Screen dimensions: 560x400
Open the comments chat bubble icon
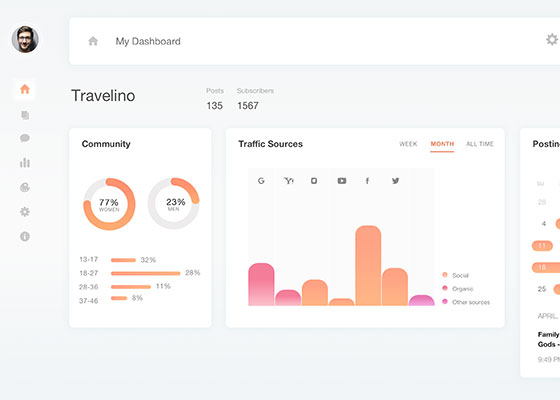point(25,138)
